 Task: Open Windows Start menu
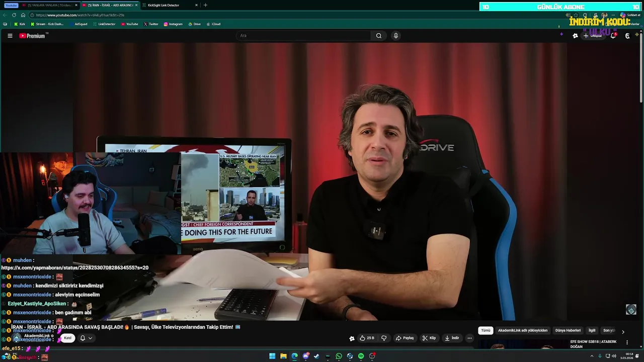(x=272, y=356)
